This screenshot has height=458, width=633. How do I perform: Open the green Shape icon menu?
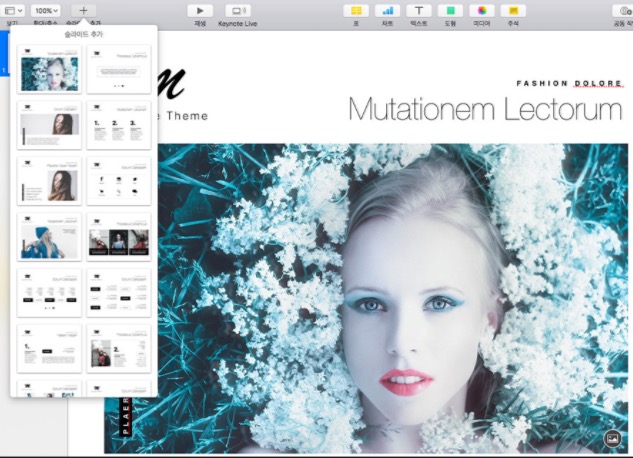coord(450,10)
